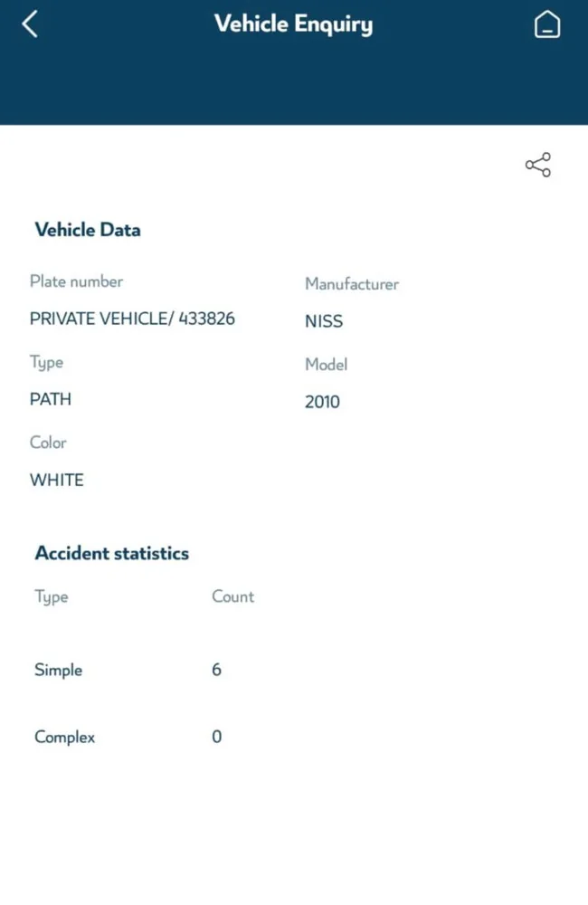Click the Accident statistics heading
The image size is (588, 905).
coord(112,553)
